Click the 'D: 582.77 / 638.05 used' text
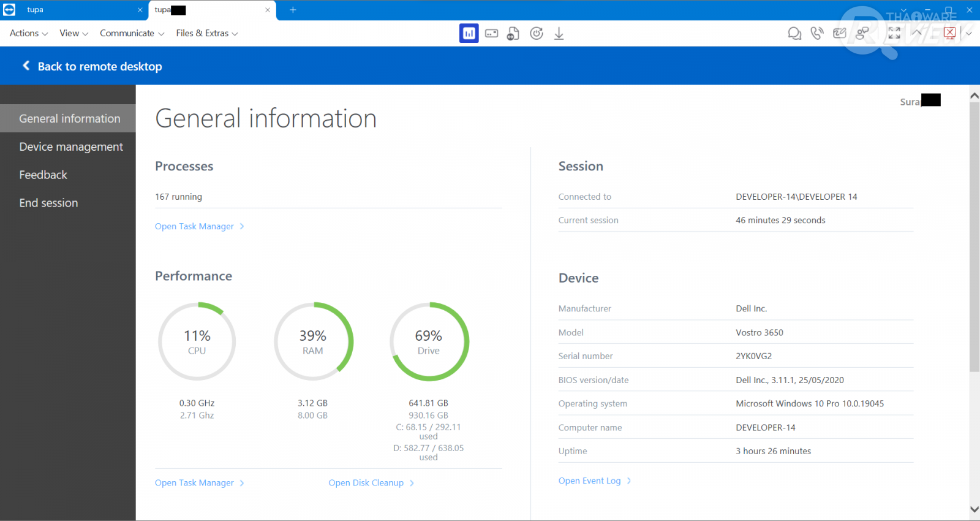 [x=429, y=452]
